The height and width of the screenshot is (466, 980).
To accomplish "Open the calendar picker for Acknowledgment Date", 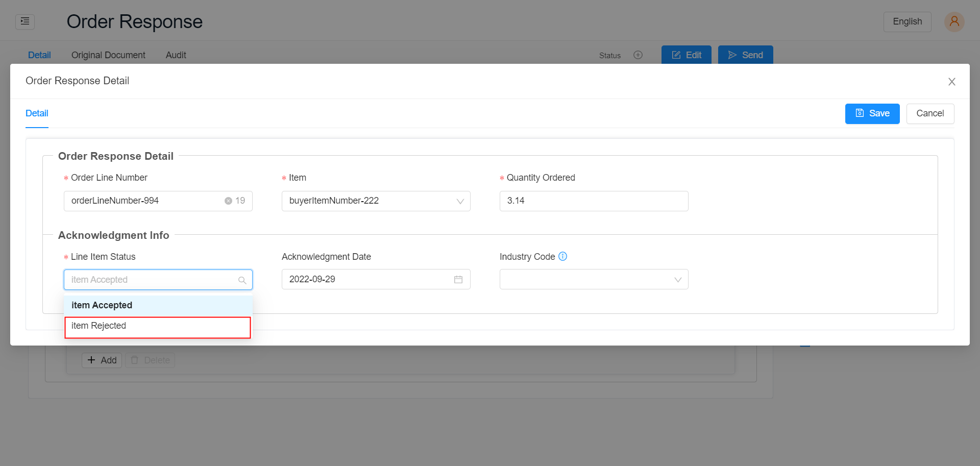I will coord(458,279).
